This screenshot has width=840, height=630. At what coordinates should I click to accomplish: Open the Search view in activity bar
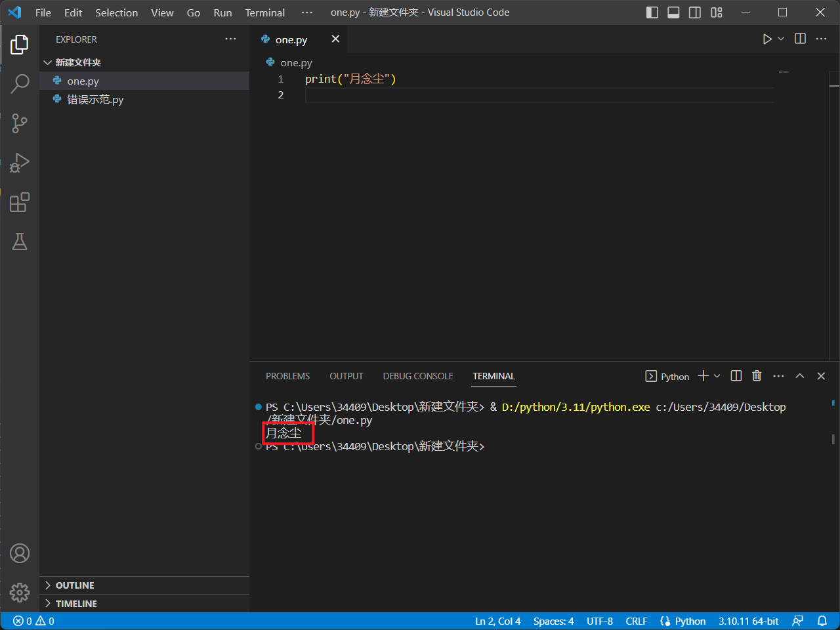20,83
